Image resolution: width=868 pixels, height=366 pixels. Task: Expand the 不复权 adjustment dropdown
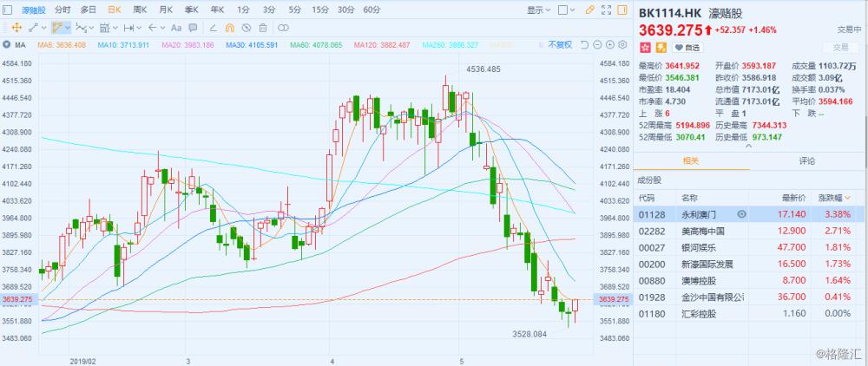tap(562, 45)
